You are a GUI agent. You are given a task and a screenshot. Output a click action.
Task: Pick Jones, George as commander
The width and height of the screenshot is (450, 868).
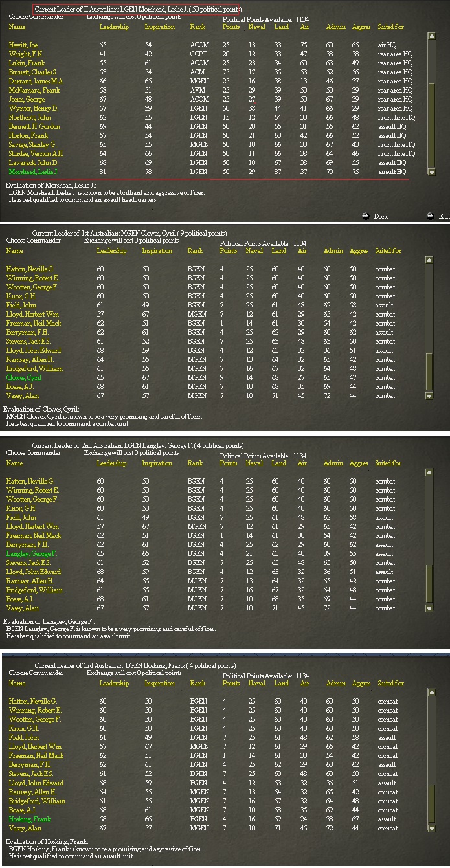click(x=27, y=100)
